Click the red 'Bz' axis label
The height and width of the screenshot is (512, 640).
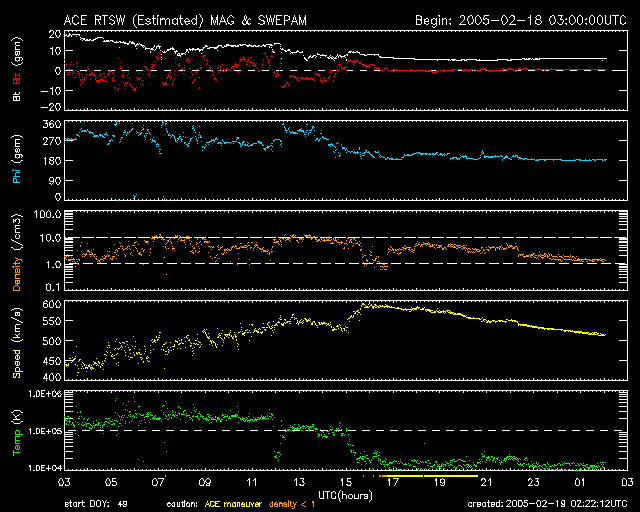pos(17,79)
